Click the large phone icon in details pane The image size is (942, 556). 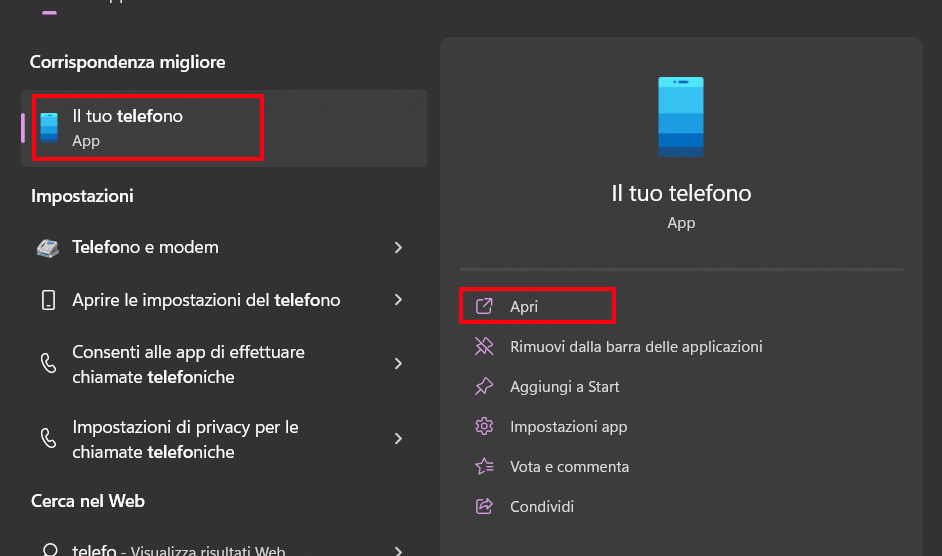click(681, 117)
